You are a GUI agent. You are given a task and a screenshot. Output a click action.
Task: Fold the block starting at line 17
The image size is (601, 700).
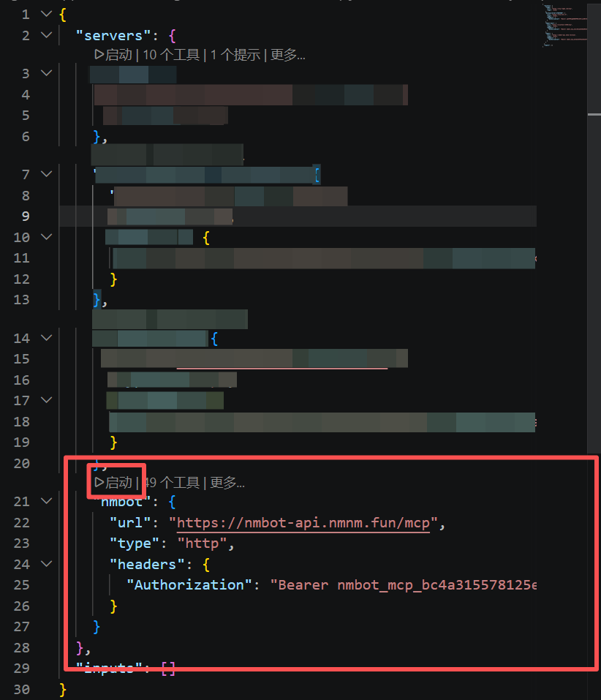45,400
